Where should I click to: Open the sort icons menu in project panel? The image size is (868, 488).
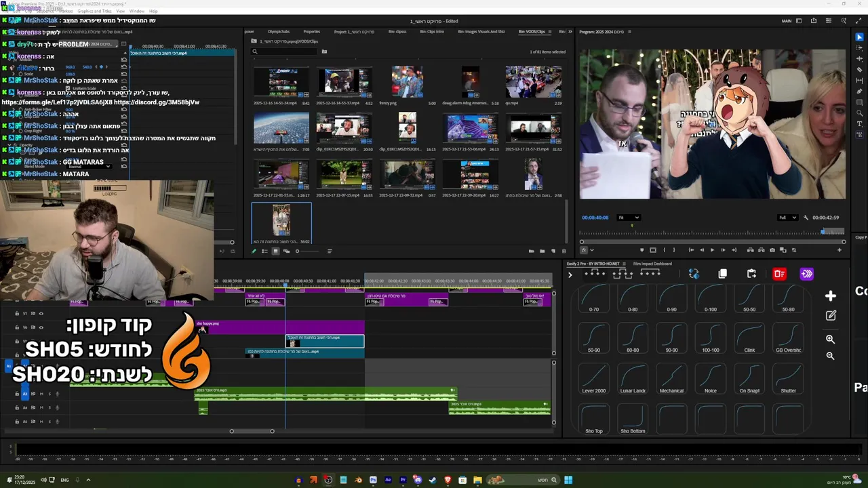pyautogui.click(x=330, y=251)
